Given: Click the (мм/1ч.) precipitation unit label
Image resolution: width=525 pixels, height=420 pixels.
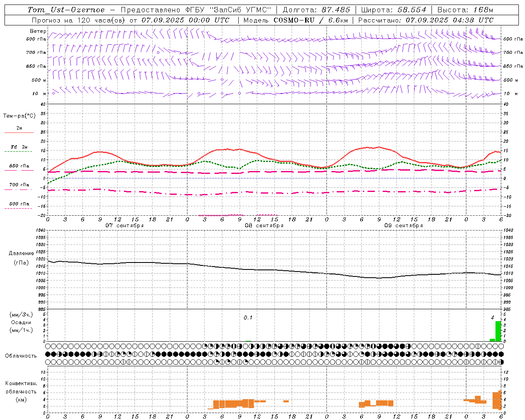Looking at the screenshot, I should click(21, 330).
